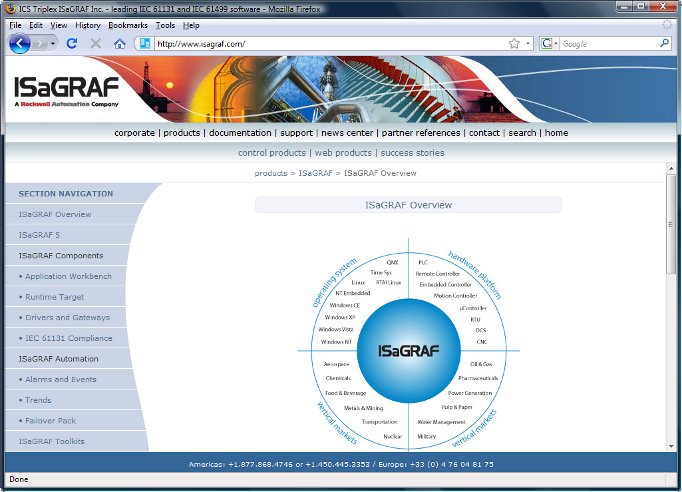Click the address bar URL field

(331, 44)
